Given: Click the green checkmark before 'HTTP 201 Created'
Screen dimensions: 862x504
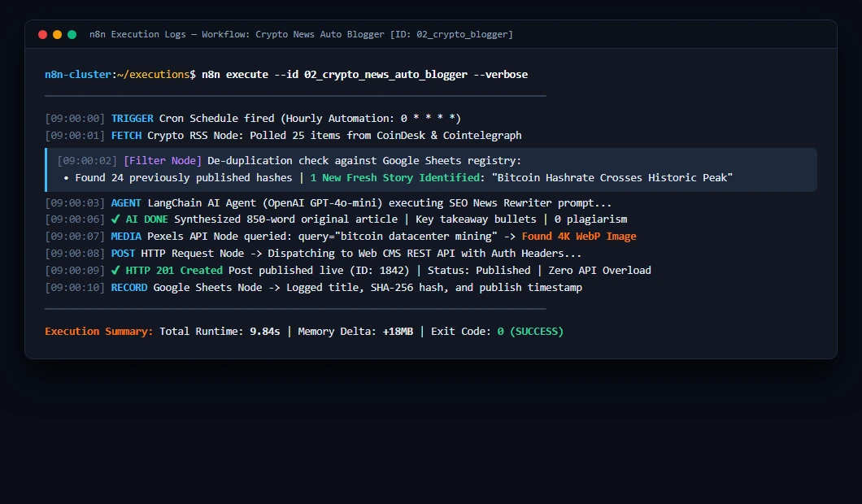Looking at the screenshot, I should click(115, 270).
